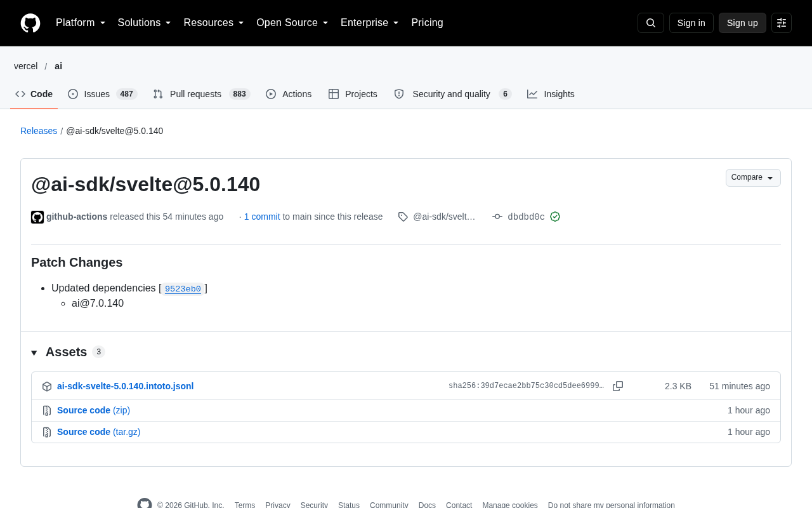This screenshot has width=812, height=508.
Task: Switch to the Projects tab
Action: tap(353, 94)
